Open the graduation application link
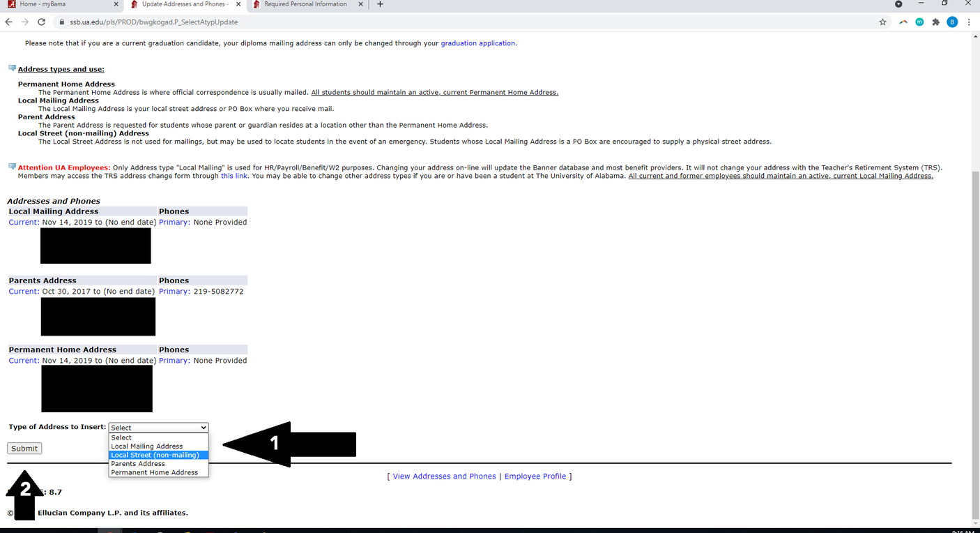This screenshot has width=980, height=533. pyautogui.click(x=477, y=43)
